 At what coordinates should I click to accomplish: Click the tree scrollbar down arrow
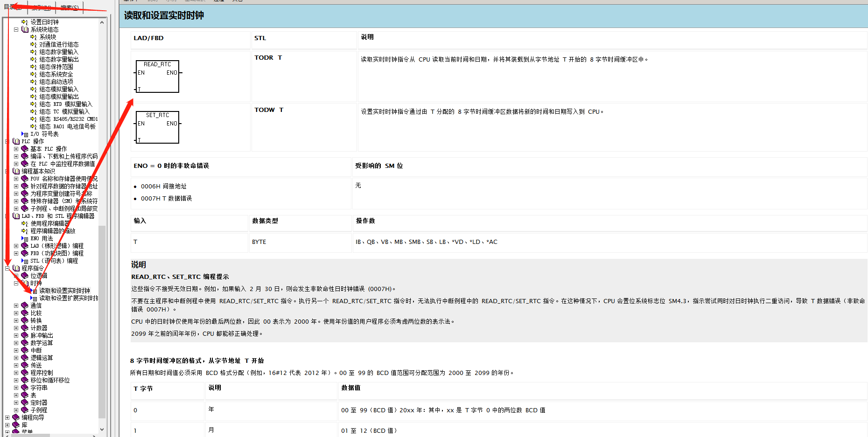pyautogui.click(x=102, y=430)
